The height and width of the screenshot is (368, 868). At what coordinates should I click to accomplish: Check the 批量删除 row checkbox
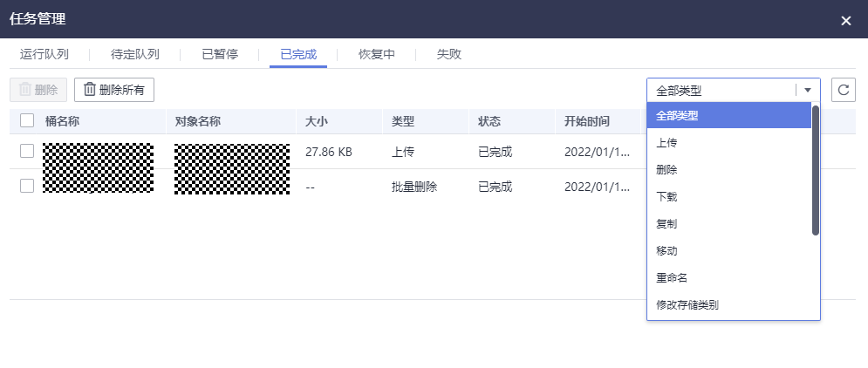[27, 186]
